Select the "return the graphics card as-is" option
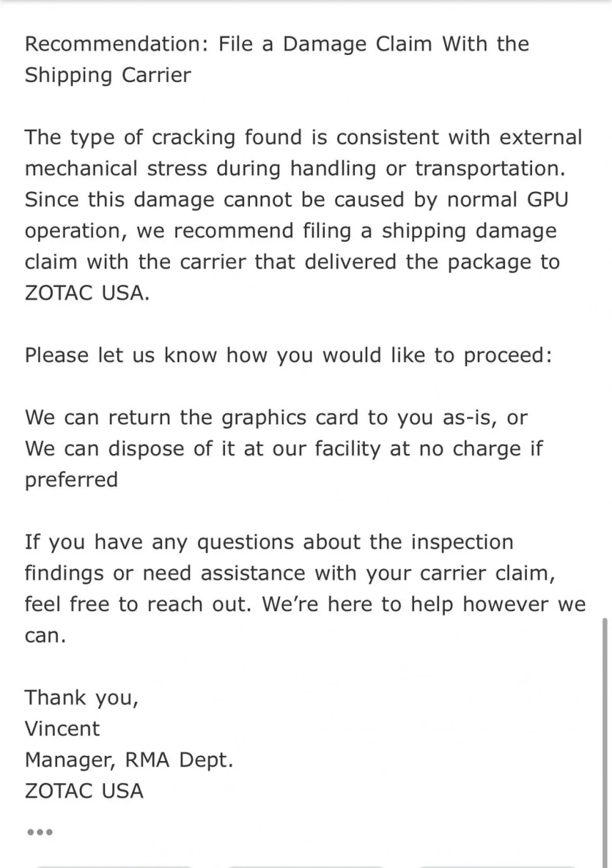Viewport: 612px width, 868px height. (276, 418)
